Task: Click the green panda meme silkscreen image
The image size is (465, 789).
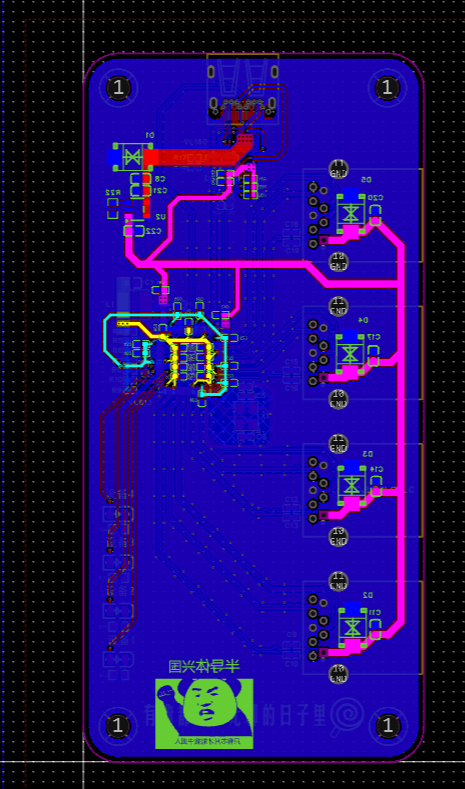Action: [204, 713]
